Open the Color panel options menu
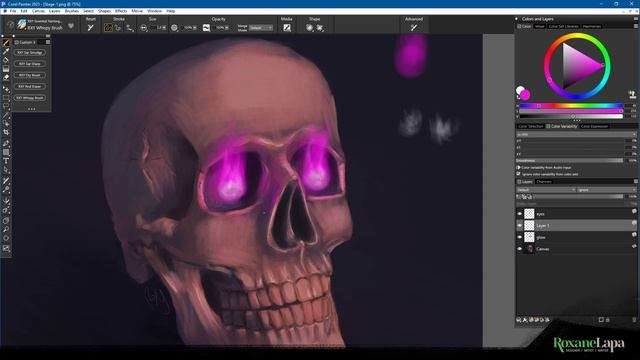The height and width of the screenshot is (360, 640). 636,26
